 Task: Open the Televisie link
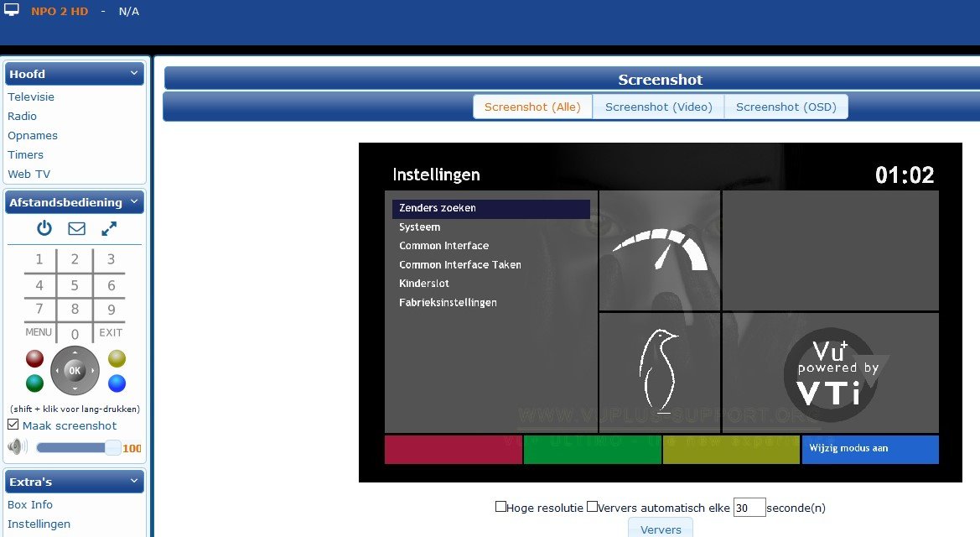click(x=31, y=97)
